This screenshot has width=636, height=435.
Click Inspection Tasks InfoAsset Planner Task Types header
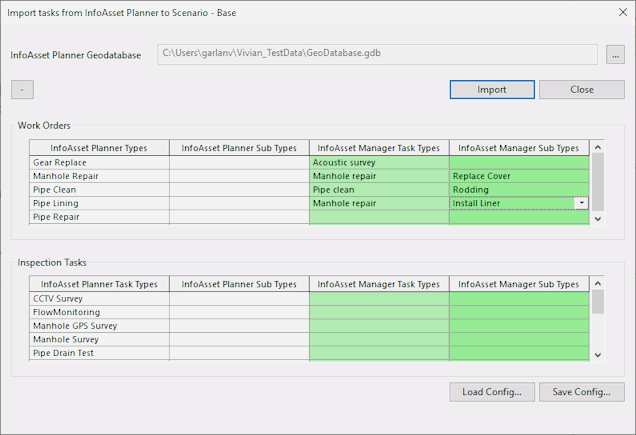[x=99, y=284]
